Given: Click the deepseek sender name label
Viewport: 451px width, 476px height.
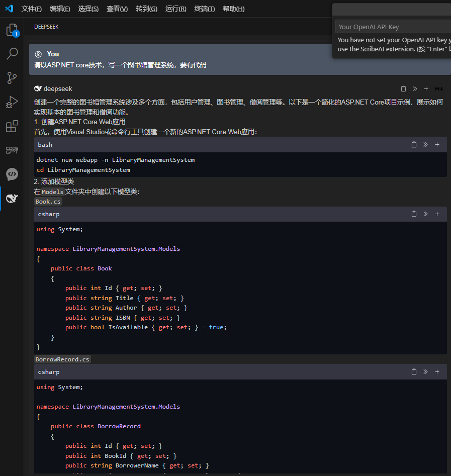Looking at the screenshot, I should [x=58, y=88].
